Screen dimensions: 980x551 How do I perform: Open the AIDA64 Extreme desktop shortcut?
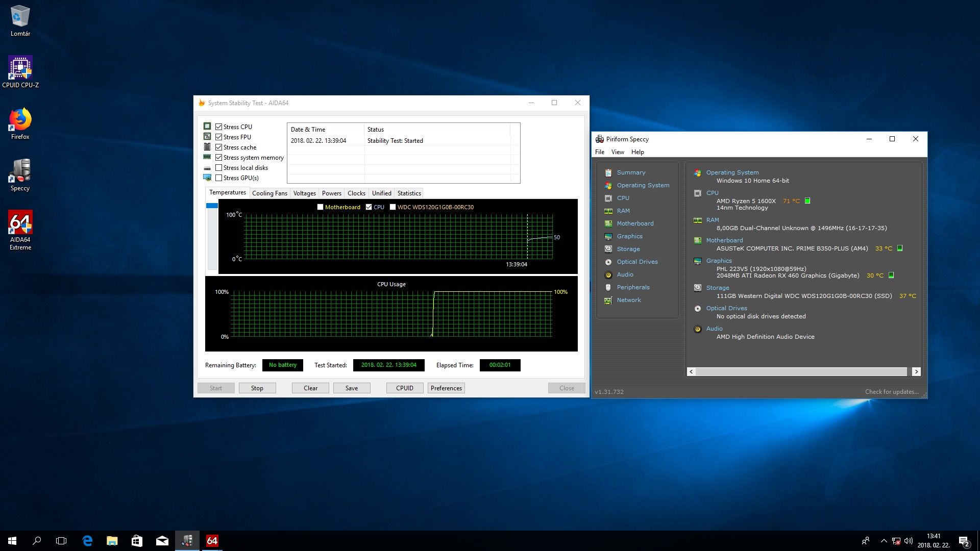click(x=20, y=230)
